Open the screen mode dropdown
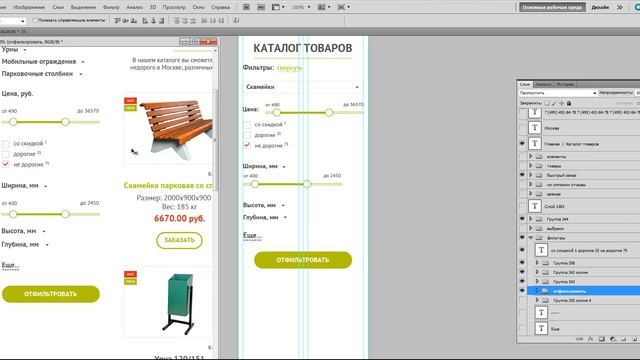 pyautogui.click(x=344, y=7)
